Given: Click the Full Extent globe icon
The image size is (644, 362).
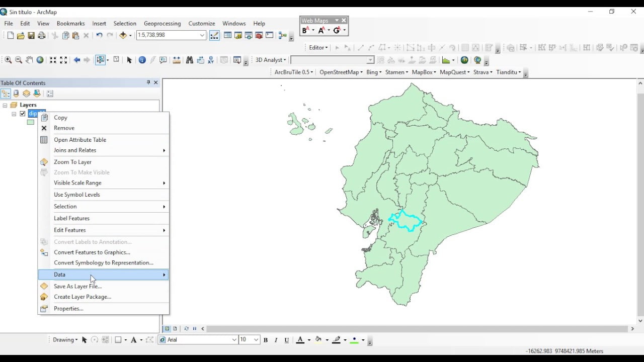Looking at the screenshot, I should click(40, 60).
